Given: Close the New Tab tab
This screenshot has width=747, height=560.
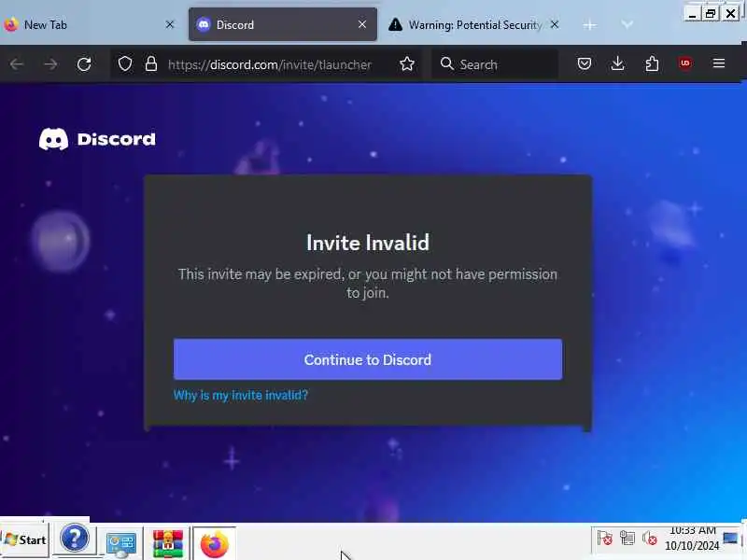Looking at the screenshot, I should click(x=170, y=24).
